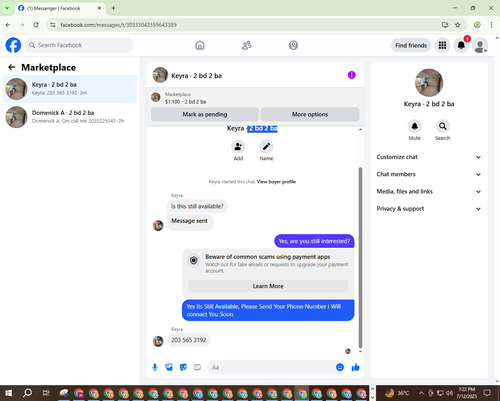This screenshot has height=401, width=500.
Task: Click the Home icon in top navigation
Action: tap(200, 45)
